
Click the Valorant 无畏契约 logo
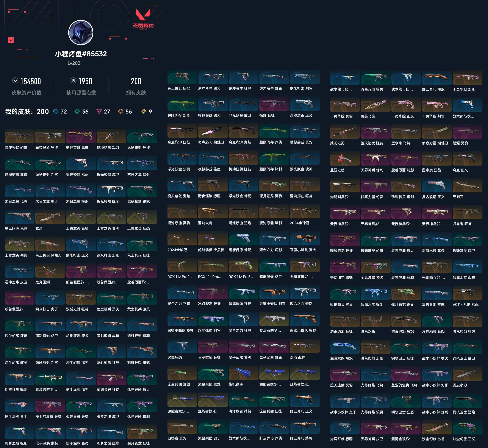(143, 19)
